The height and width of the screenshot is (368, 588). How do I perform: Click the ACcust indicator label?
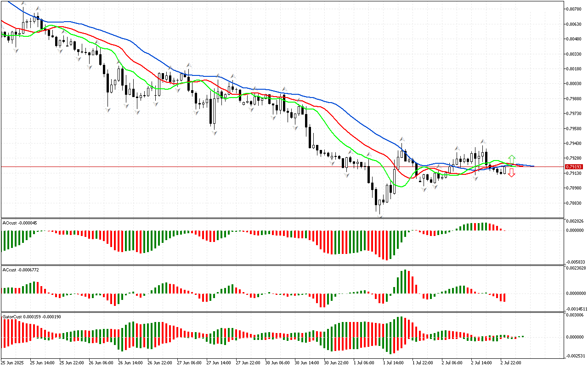click(x=20, y=270)
